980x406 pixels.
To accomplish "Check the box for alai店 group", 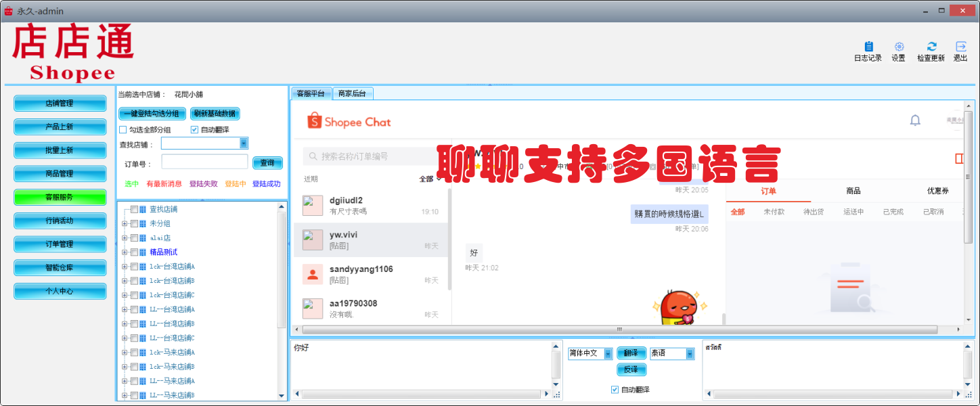I will point(134,238).
